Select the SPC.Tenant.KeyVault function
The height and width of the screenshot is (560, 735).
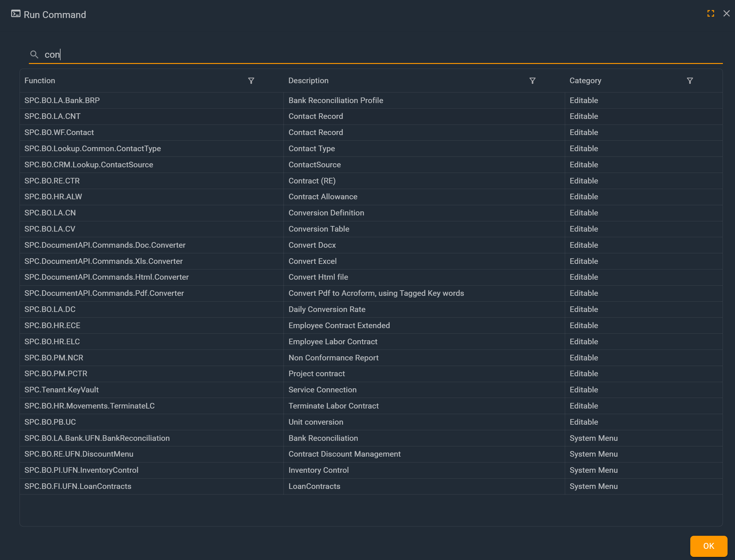pos(61,390)
